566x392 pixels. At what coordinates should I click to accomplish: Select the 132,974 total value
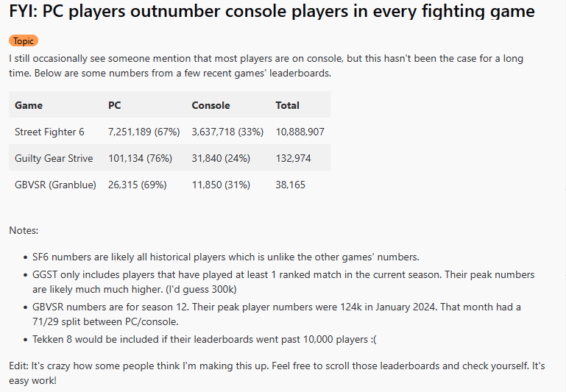[x=293, y=158]
